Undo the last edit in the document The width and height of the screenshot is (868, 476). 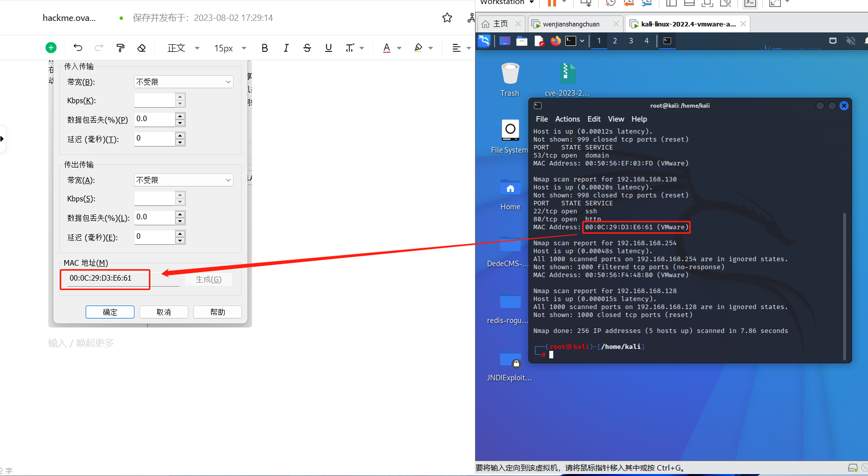point(78,47)
